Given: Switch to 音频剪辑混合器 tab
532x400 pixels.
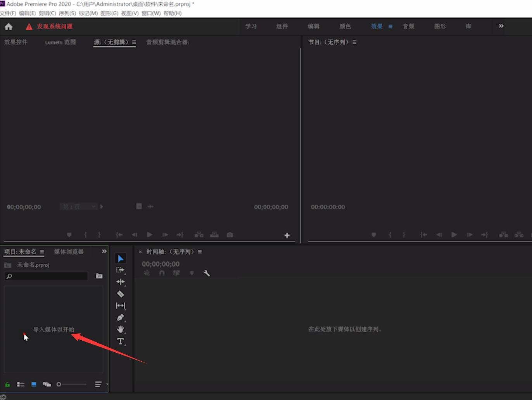Looking at the screenshot, I should tap(168, 42).
